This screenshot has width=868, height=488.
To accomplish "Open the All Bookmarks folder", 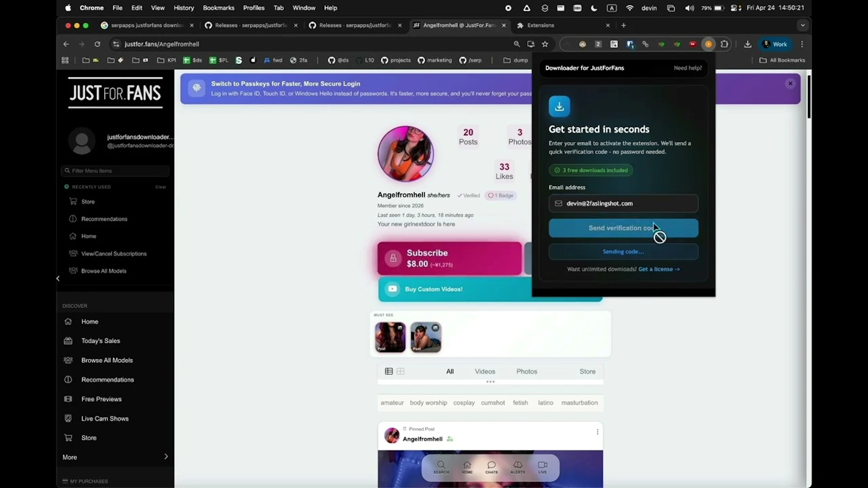I will pyautogui.click(x=782, y=60).
